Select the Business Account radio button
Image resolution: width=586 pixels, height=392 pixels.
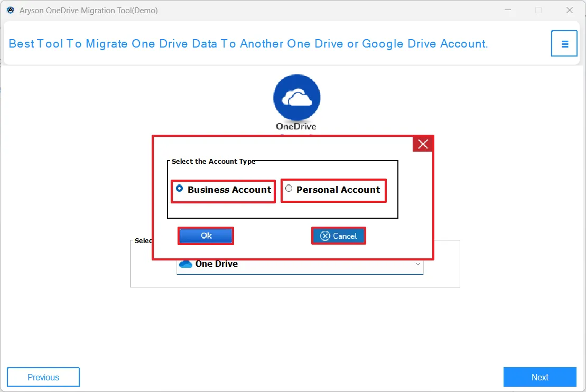point(180,189)
